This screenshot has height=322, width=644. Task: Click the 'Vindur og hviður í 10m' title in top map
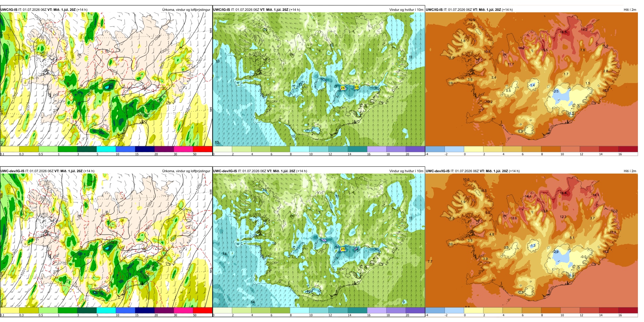coord(406,10)
